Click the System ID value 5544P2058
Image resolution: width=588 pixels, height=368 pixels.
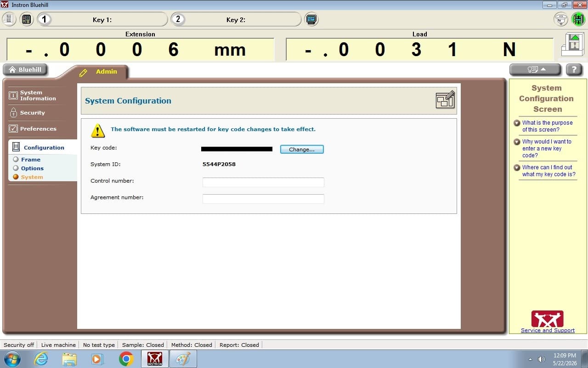[x=219, y=164]
